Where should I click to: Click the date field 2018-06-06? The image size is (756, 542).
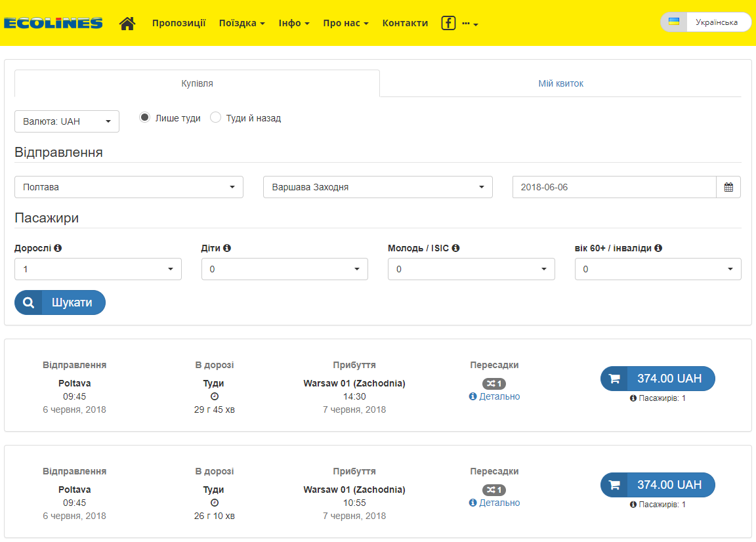click(x=614, y=187)
